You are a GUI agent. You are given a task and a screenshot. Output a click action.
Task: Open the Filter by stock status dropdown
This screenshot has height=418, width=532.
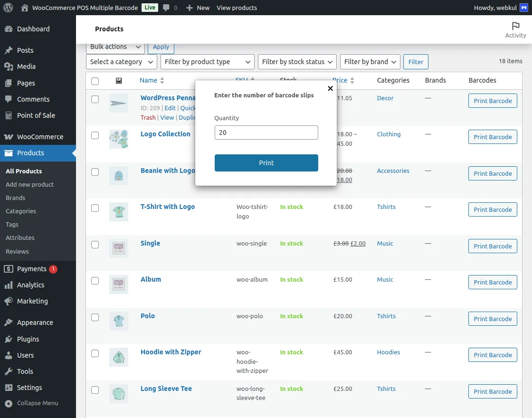coord(297,62)
